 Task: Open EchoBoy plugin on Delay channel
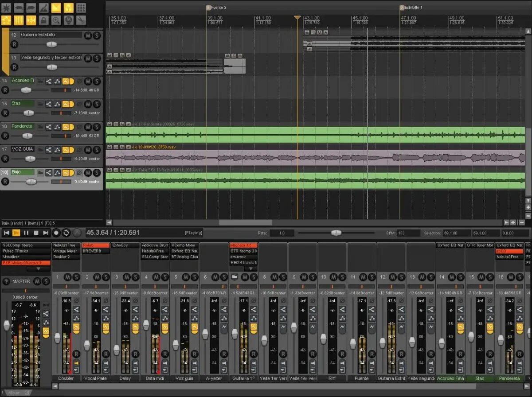pyautogui.click(x=125, y=245)
